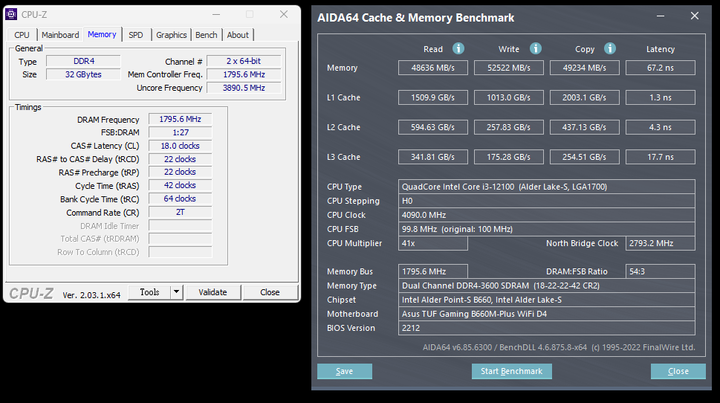Click the Memory Bus value in AIDA64
The image size is (720, 403).
[x=433, y=271]
